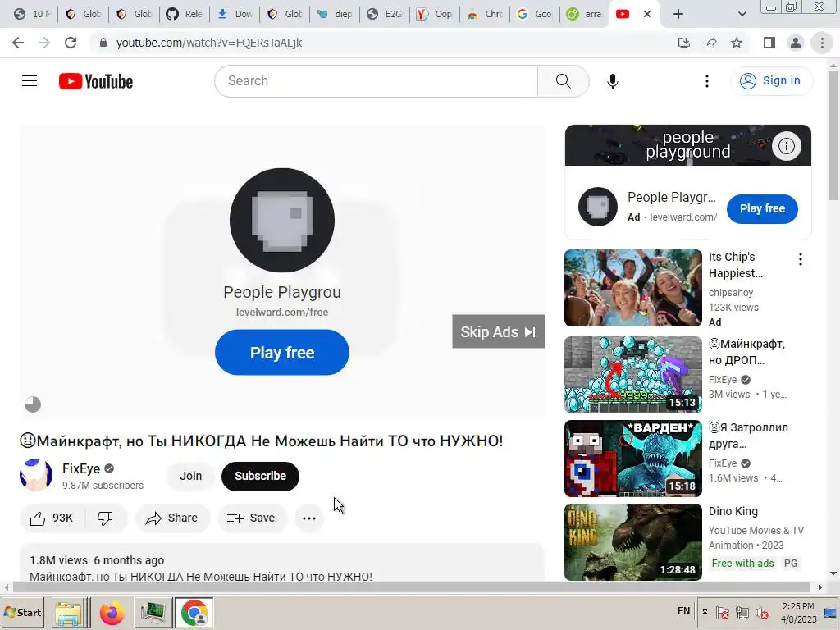Open ad info icon on People Playground banner

[787, 146]
